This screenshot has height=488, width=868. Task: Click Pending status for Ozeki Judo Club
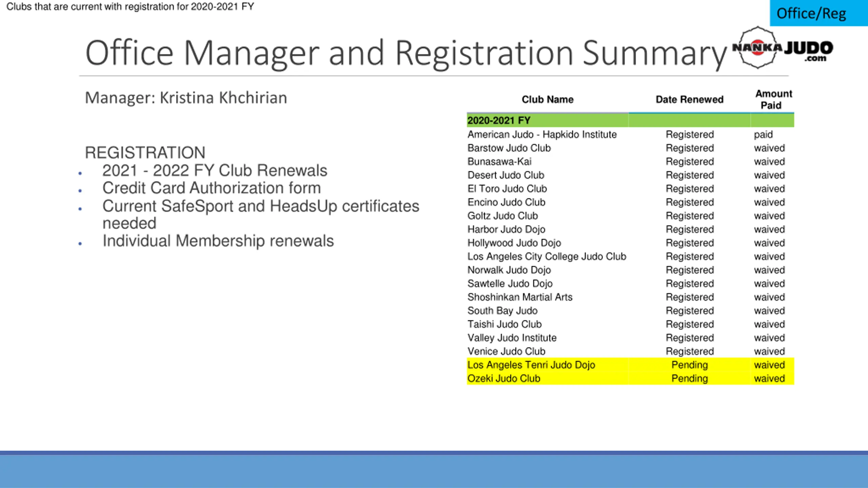point(690,379)
